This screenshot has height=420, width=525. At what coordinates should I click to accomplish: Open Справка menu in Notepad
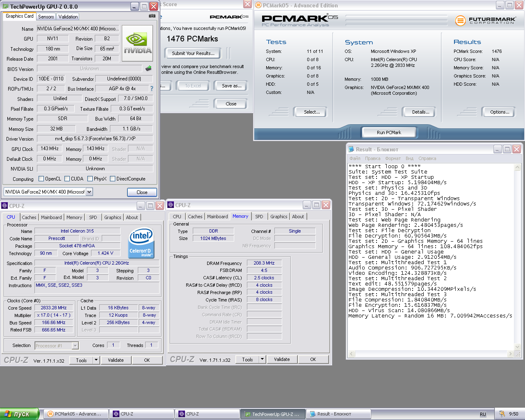pos(427,158)
